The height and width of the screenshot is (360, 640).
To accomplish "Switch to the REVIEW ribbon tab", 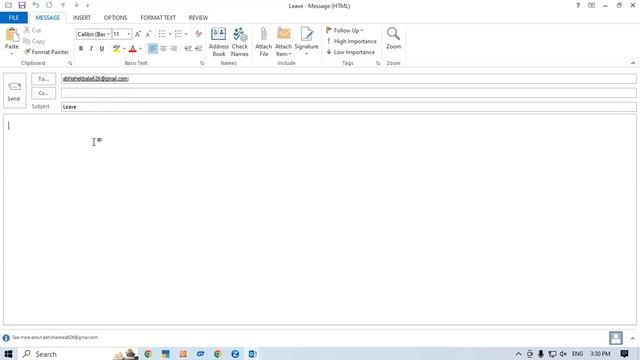I will pyautogui.click(x=198, y=18).
